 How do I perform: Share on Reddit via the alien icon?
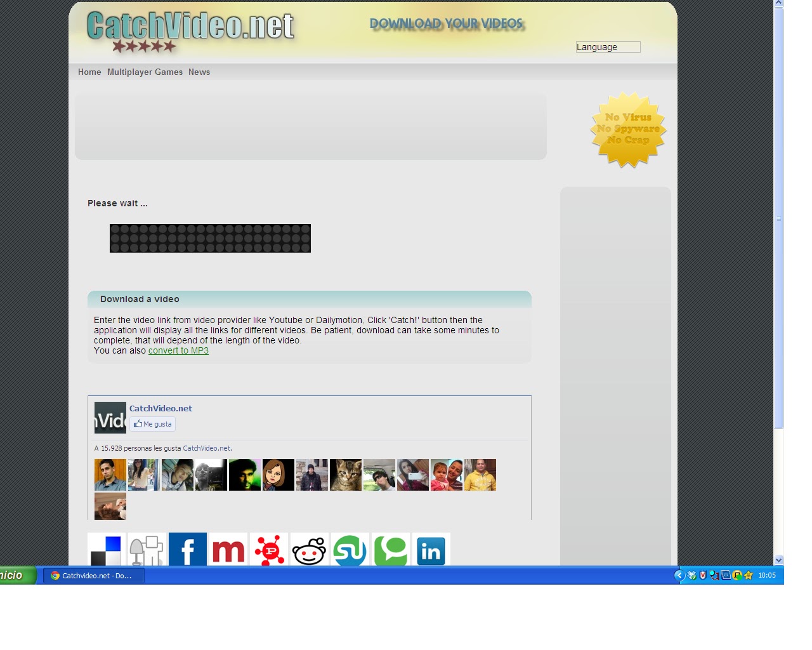tap(309, 550)
